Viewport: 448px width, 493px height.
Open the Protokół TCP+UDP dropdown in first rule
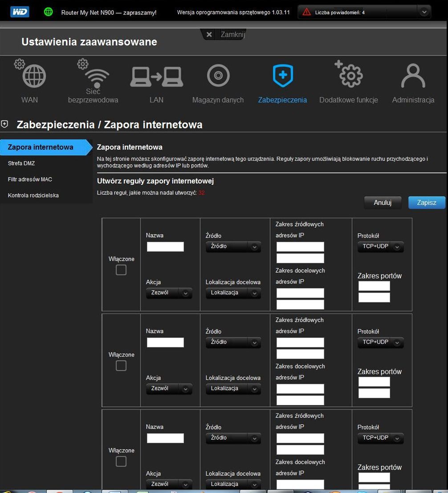(380, 247)
